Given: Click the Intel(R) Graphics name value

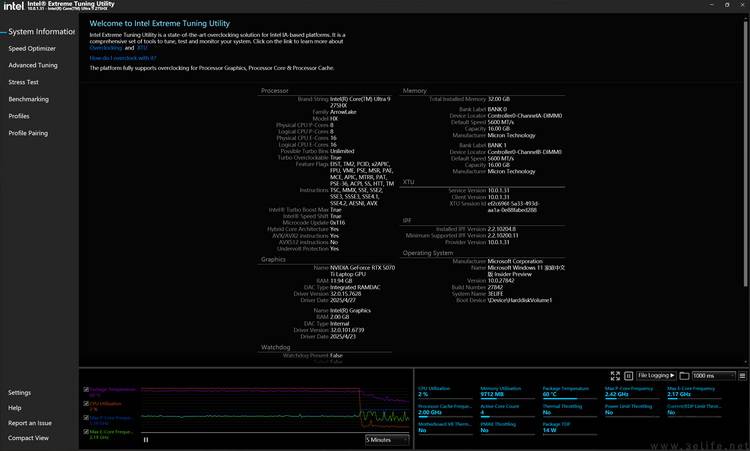Looking at the screenshot, I should (350, 310).
